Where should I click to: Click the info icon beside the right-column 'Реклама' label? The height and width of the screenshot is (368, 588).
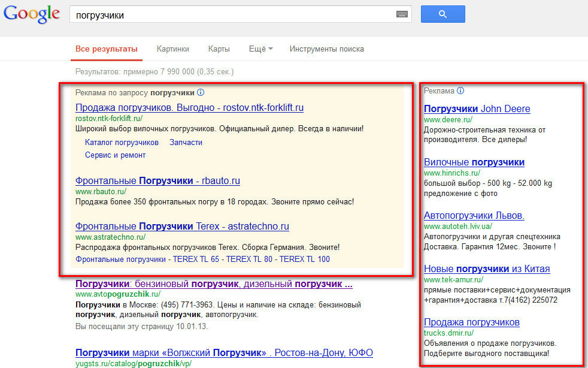pos(460,91)
